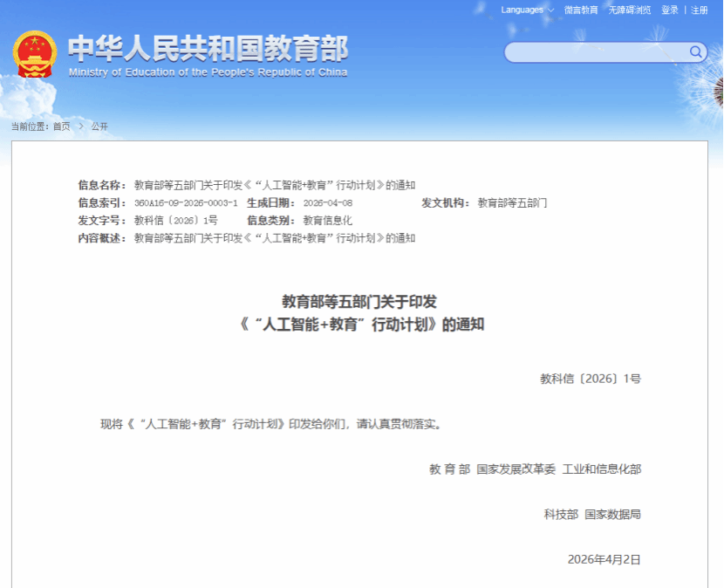Screen dimensions: 724x588
Task: Enable 无障碍浏览 accessibility browsing
Action: 629,10
